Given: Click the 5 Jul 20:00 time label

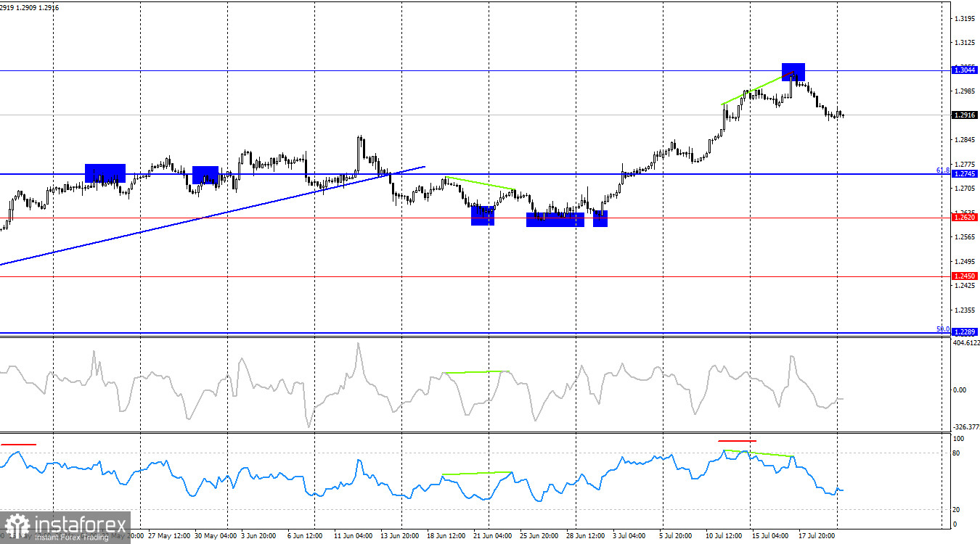Looking at the screenshot, I should tap(677, 536).
